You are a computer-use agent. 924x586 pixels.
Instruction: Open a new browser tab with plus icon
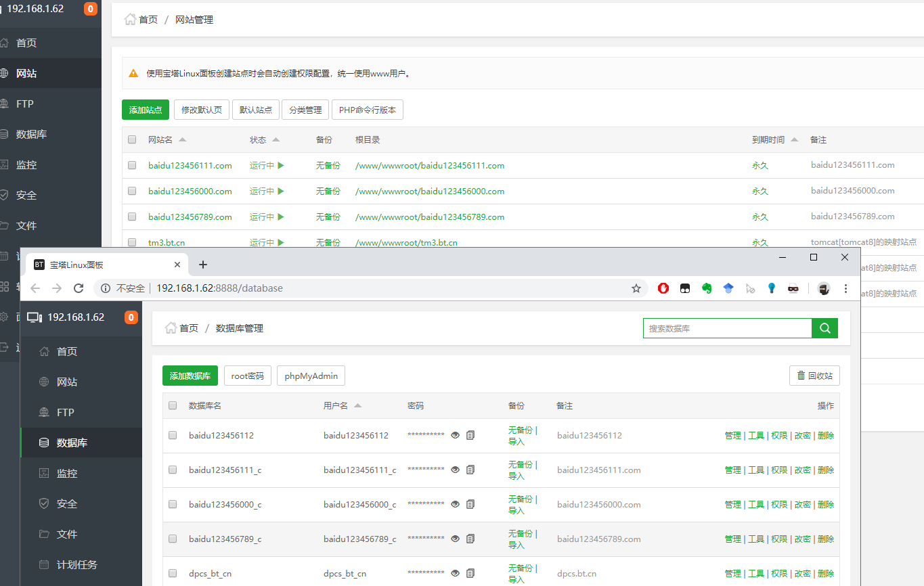click(x=203, y=265)
